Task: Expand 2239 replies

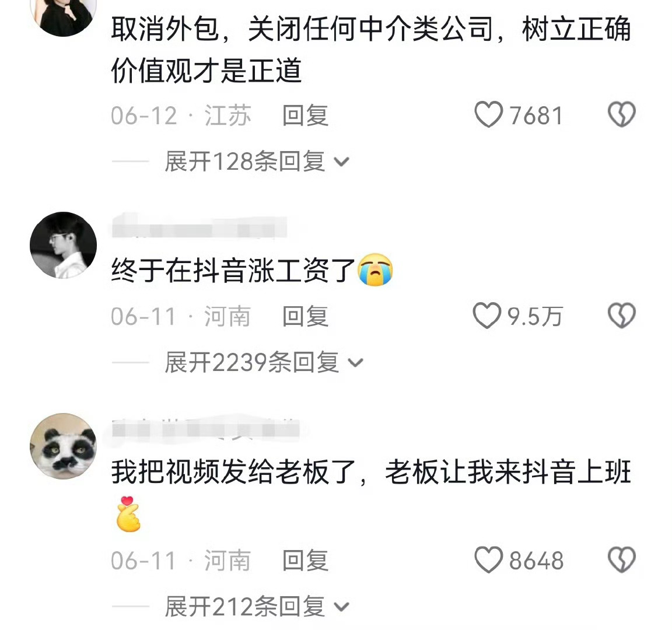Action: pyautogui.click(x=264, y=363)
